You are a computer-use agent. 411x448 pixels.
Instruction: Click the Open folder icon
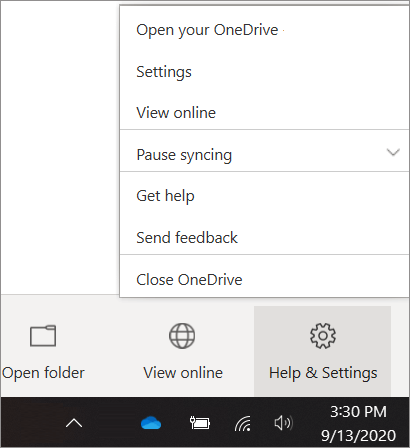43,336
